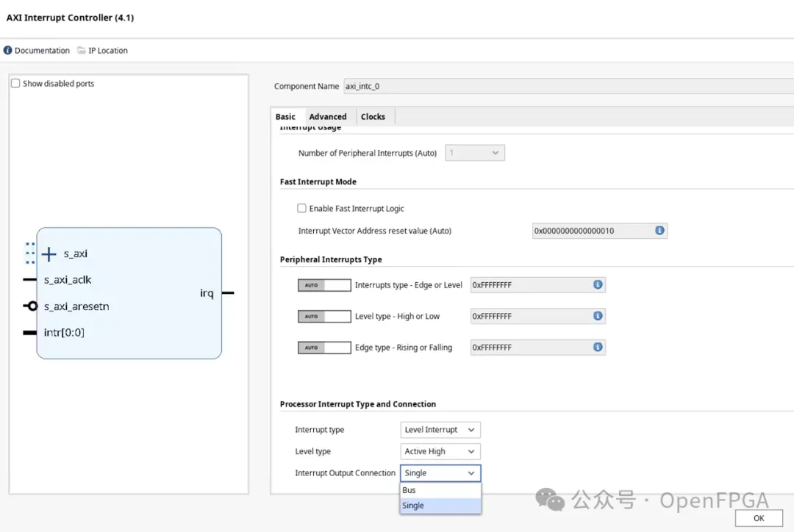
Task: Open the Interrupt type Level Interrupt dropdown
Action: tap(440, 430)
